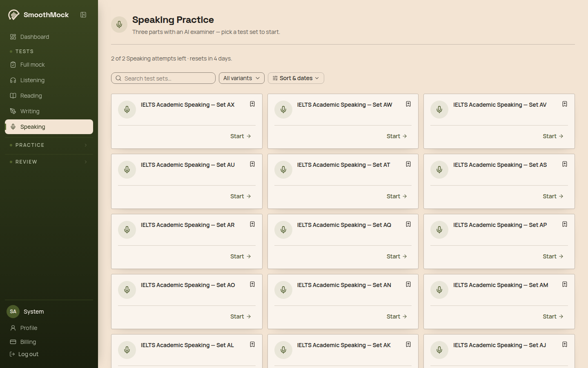Focus the Search test sets field
This screenshot has width=588, height=368.
click(x=163, y=78)
